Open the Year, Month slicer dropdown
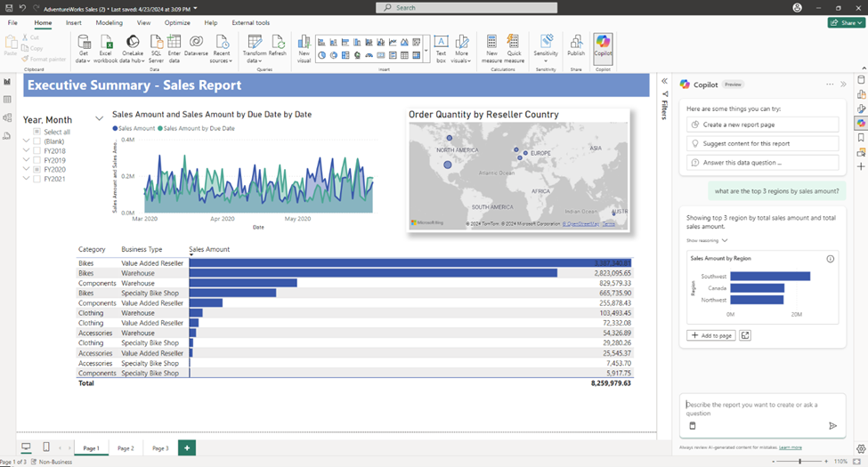The height and width of the screenshot is (467, 868). tap(99, 118)
